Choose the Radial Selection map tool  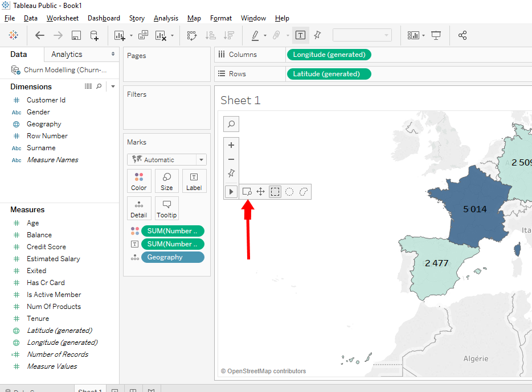click(x=289, y=192)
